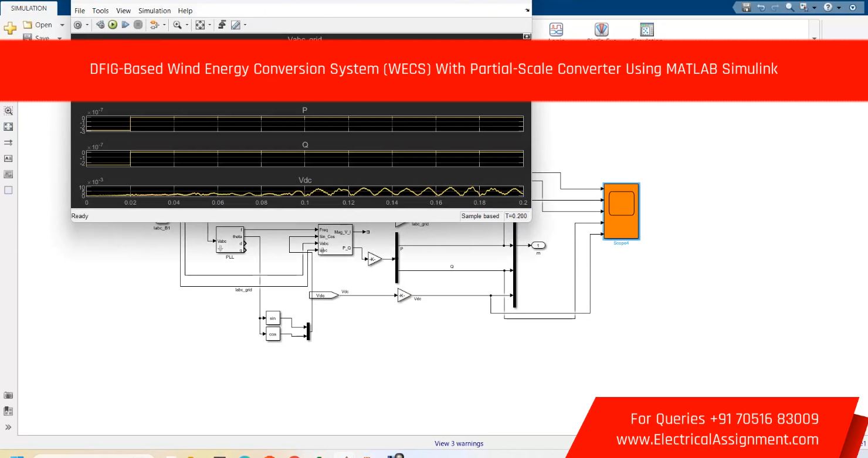Screen dimensions: 868x458
Task: Open the scope configuration gear icon
Action: click(x=77, y=25)
